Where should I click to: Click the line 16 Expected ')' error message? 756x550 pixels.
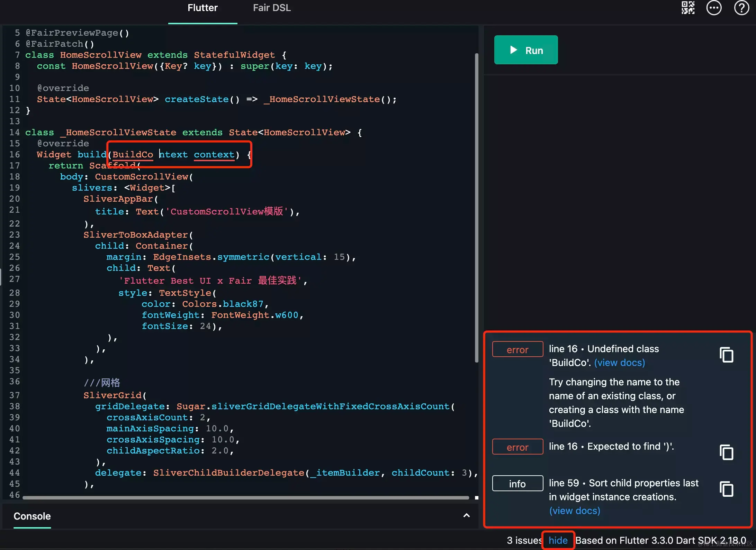point(611,446)
